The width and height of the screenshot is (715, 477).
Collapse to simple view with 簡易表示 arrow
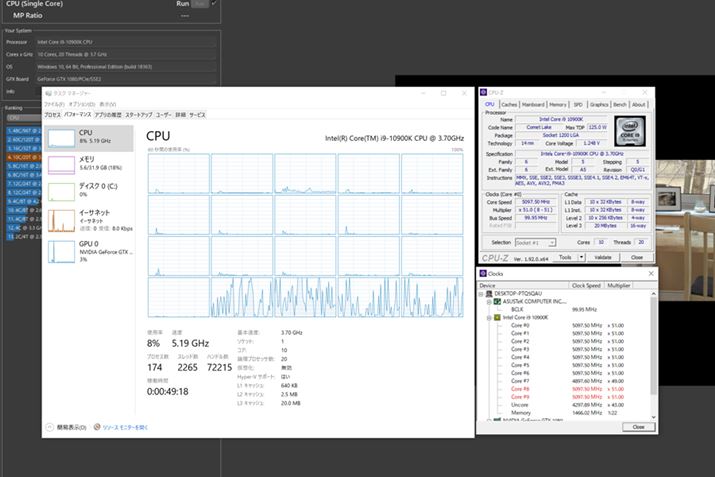48,426
